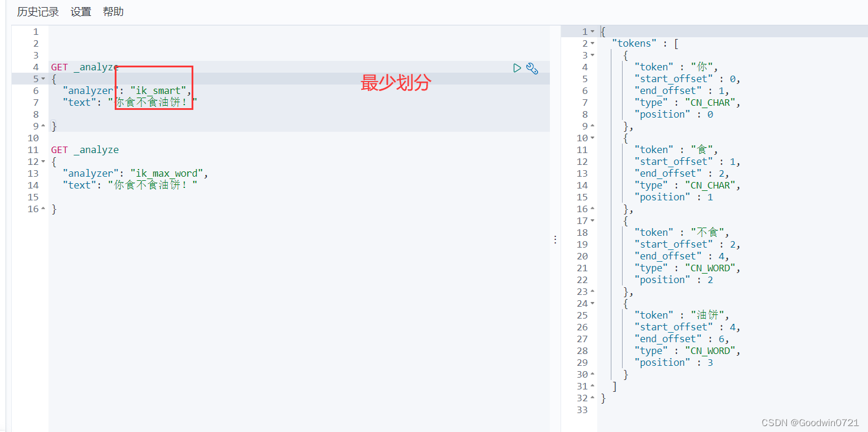The height and width of the screenshot is (432, 868).
Task: Place cursor on GET _analyze at line 11
Action: coord(85,150)
